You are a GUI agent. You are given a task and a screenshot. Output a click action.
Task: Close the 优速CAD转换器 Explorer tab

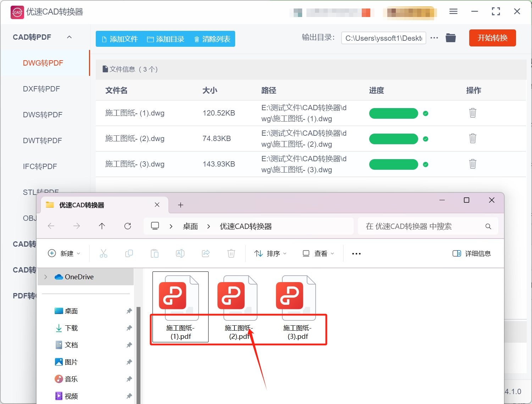[x=157, y=205]
